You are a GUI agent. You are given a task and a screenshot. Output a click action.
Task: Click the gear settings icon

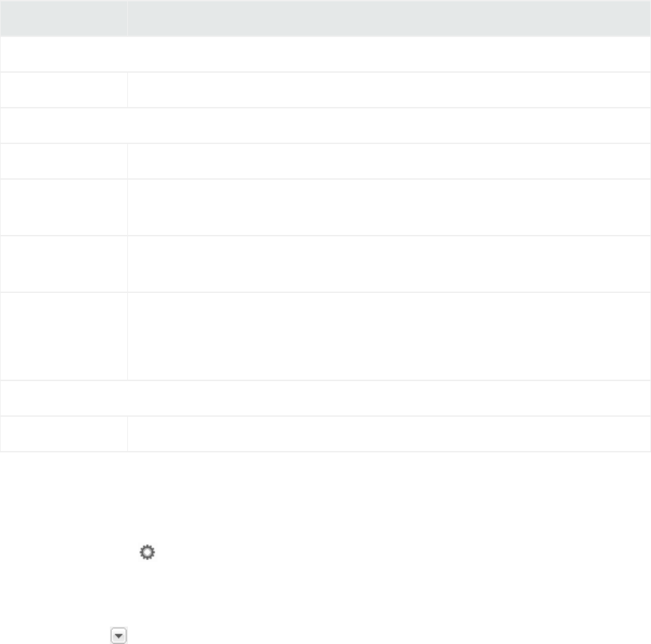(147, 552)
